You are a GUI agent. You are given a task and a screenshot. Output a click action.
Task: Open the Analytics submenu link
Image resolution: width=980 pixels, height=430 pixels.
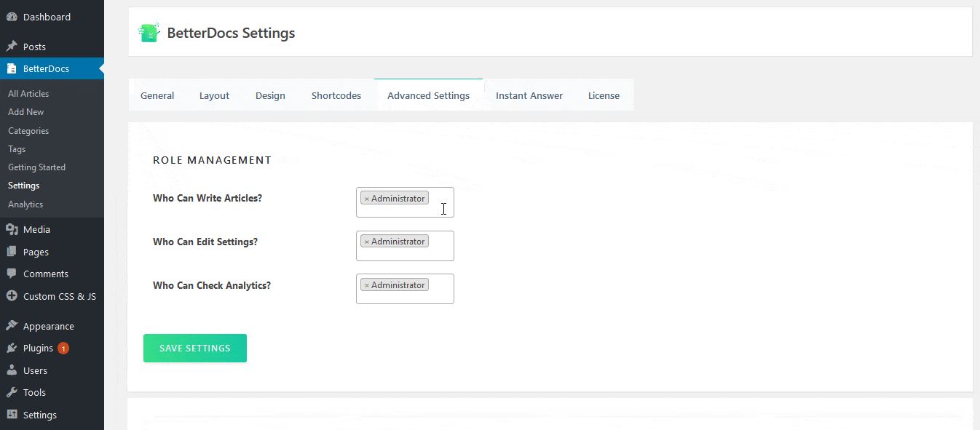tap(25, 204)
